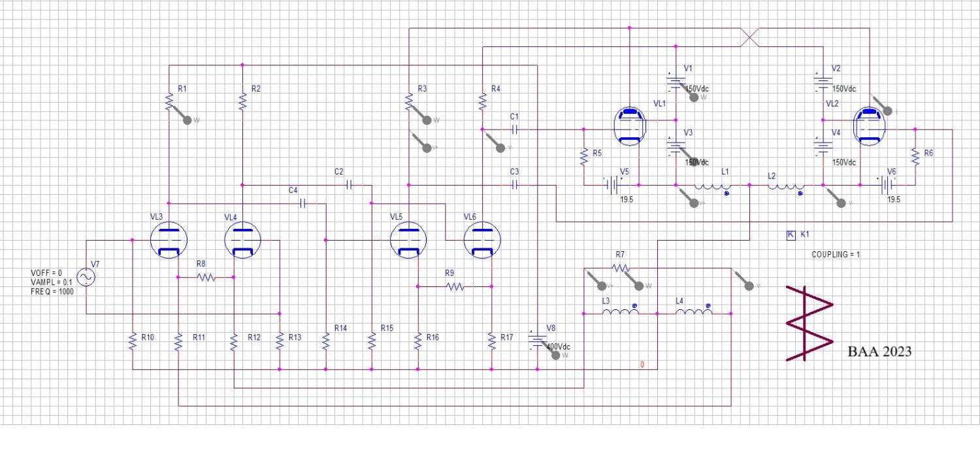Image resolution: width=980 pixels, height=459 pixels.
Task: Click the L1 inductor coil
Action: tap(712, 186)
